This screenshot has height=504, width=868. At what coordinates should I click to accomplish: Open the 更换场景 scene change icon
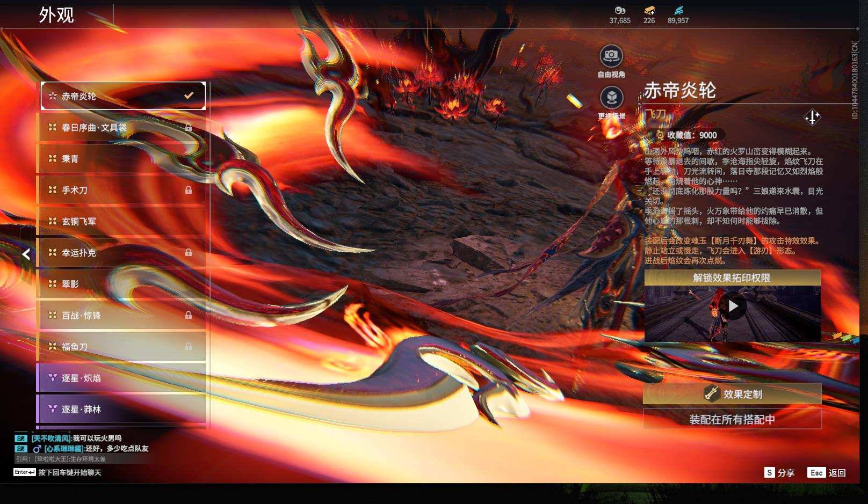click(610, 98)
